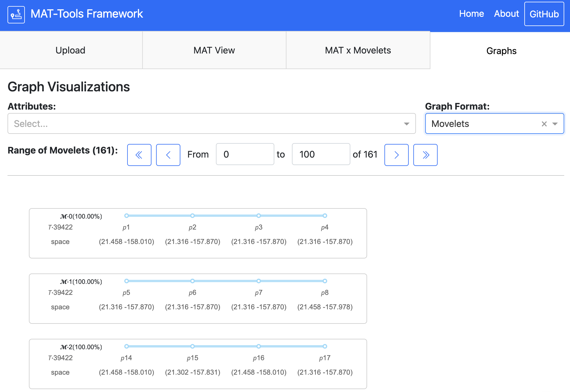
Task: Click the 'to' range input showing 100
Action: pyautogui.click(x=321, y=154)
